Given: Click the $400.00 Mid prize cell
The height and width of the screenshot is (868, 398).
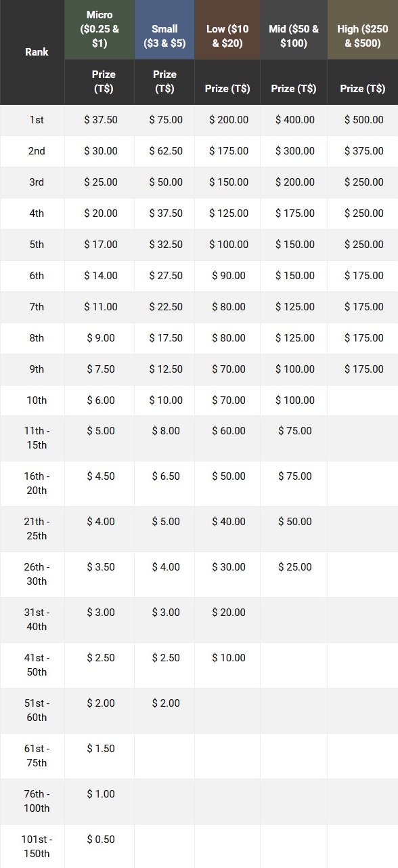Looking at the screenshot, I should pos(294,120).
